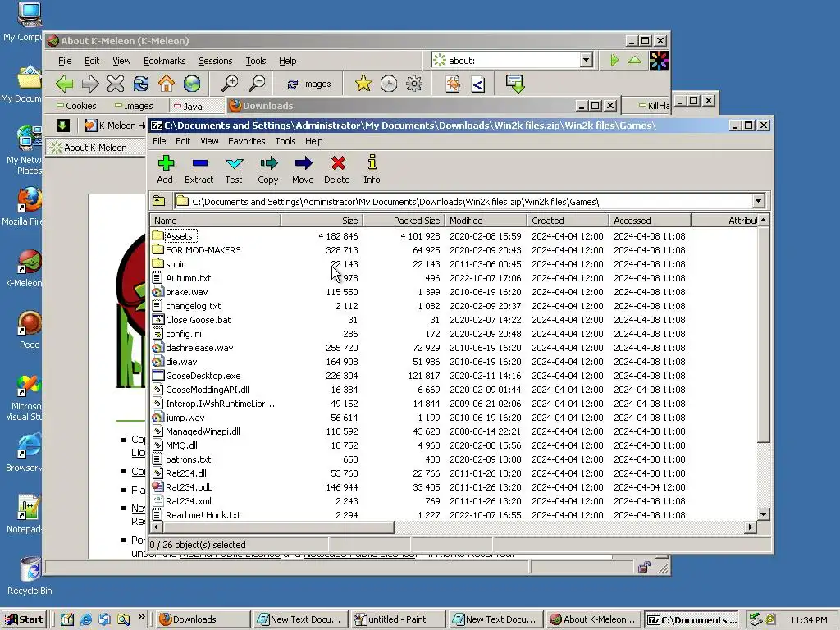Click the K-Meleon download monitor icon
Image resolution: width=840 pixels, height=630 pixels.
point(515,84)
